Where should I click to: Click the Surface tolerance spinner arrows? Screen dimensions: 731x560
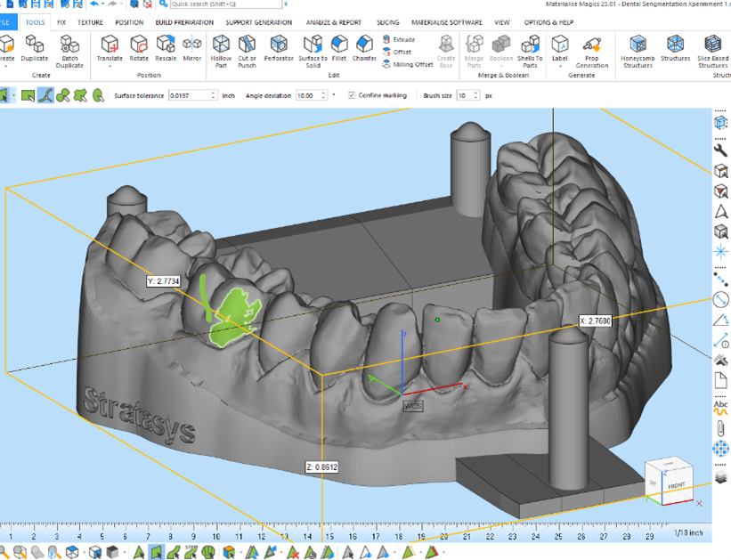214,95
